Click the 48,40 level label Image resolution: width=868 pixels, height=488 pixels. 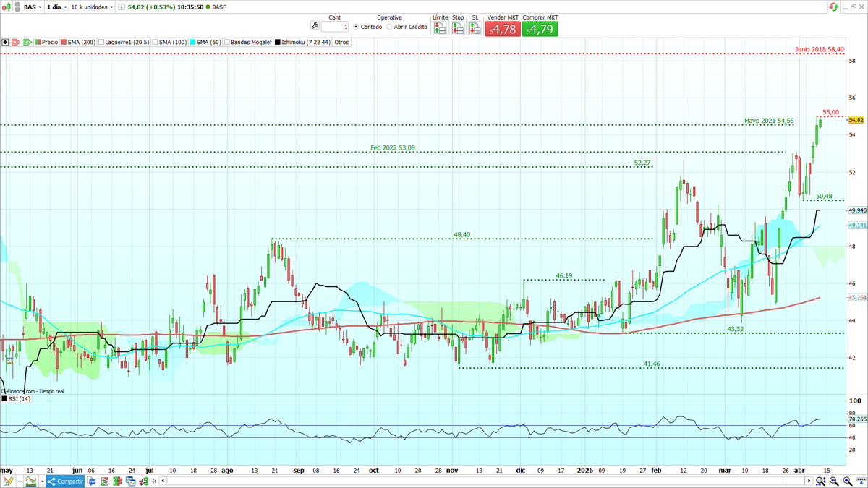coord(461,235)
